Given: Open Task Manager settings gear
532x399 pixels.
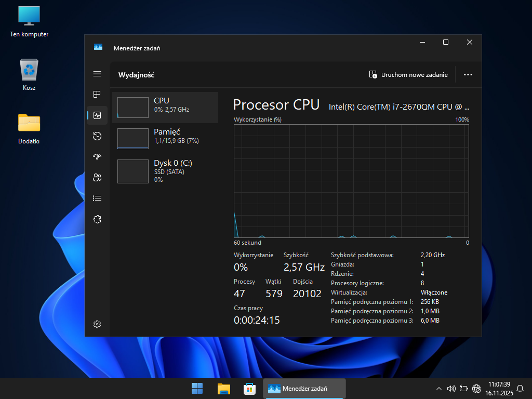Looking at the screenshot, I should (x=97, y=324).
